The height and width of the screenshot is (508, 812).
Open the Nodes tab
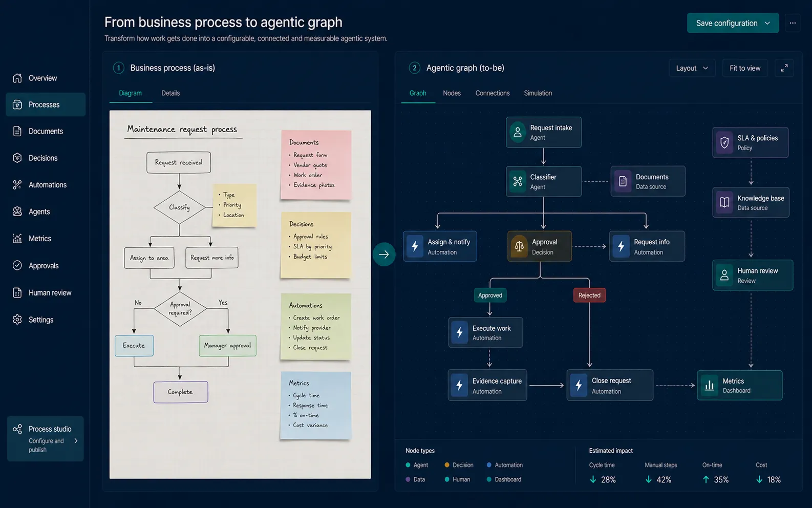pyautogui.click(x=452, y=93)
